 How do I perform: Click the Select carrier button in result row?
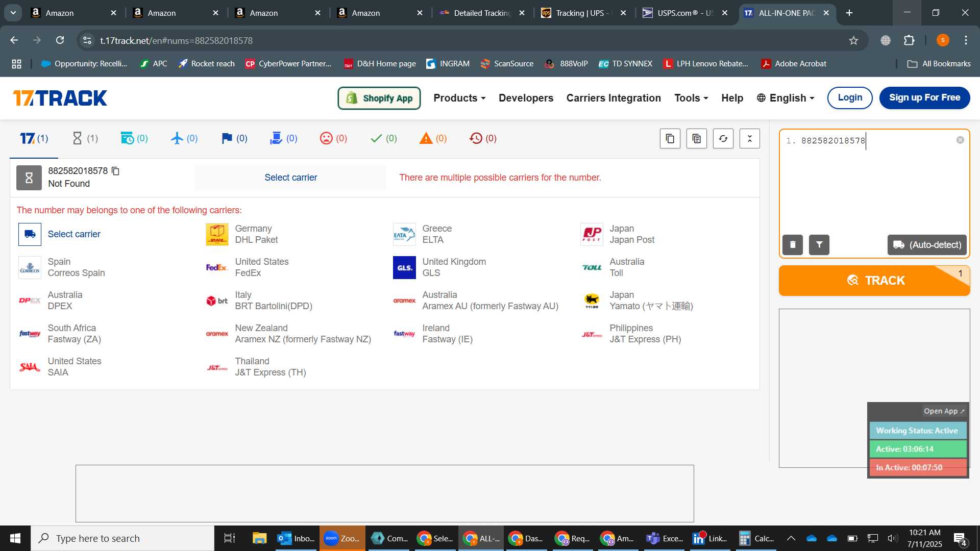[x=290, y=178]
